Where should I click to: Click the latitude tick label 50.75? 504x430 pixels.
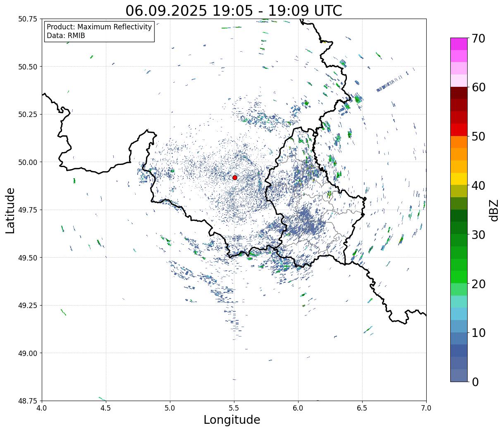(28, 19)
